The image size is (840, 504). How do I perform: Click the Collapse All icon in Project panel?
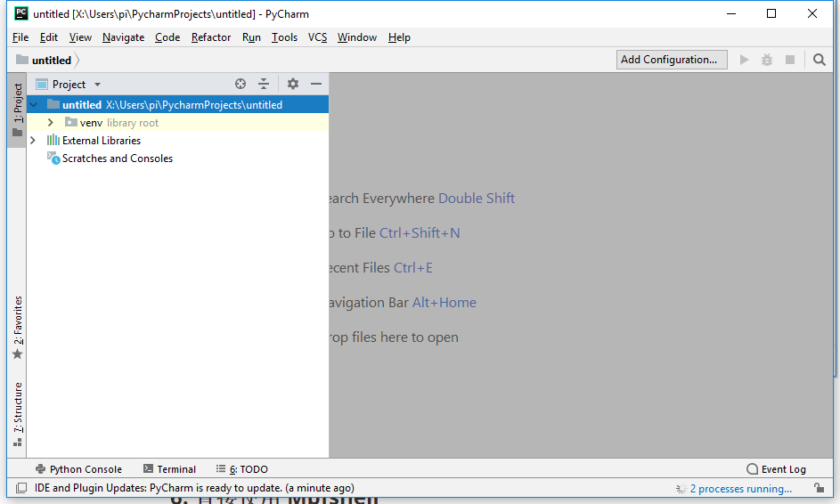click(x=264, y=84)
